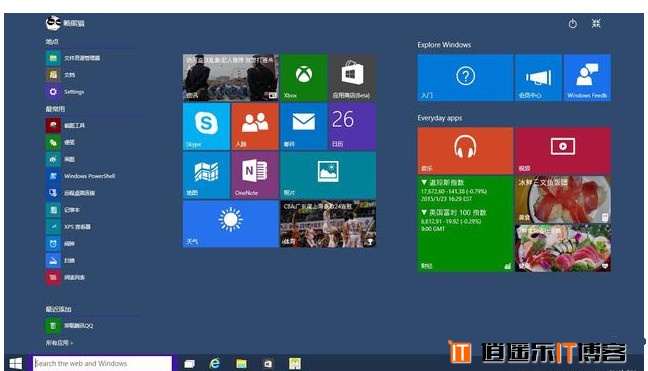Viewport: 648px width, 371px height.
Task: Open the green Finance stock tile
Action: [465, 224]
